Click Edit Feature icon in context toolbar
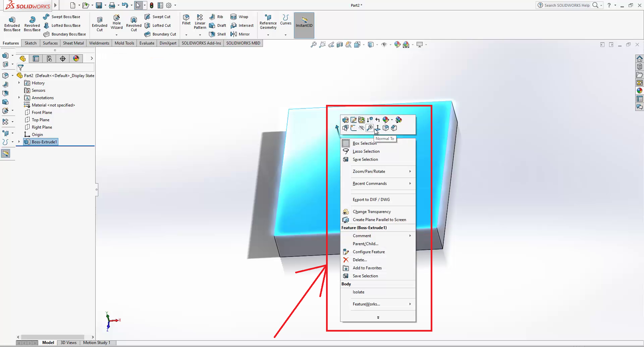 (x=345, y=120)
